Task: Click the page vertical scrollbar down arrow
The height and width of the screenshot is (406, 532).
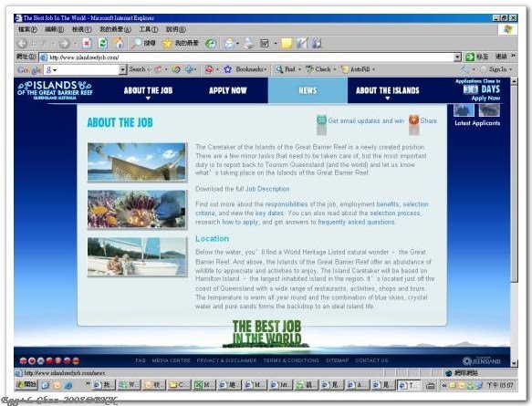Action: tap(514, 363)
